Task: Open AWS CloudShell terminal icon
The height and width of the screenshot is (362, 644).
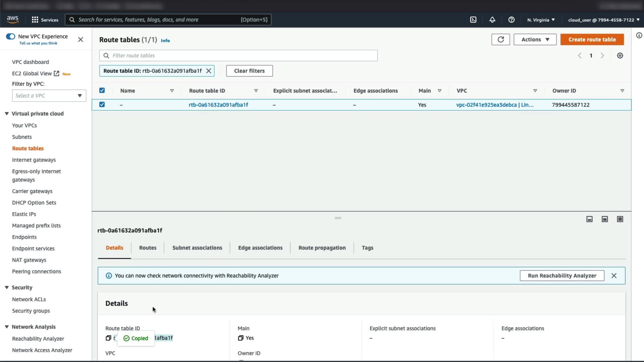Action: [473, 20]
